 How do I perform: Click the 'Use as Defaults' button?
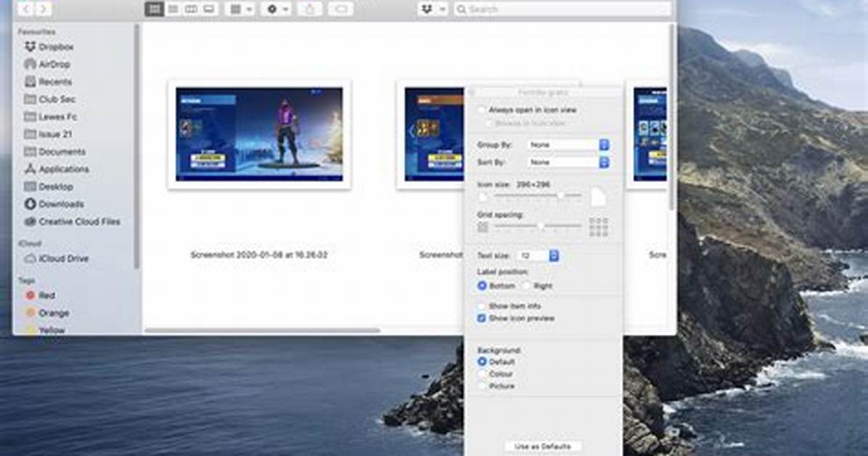[x=543, y=446]
